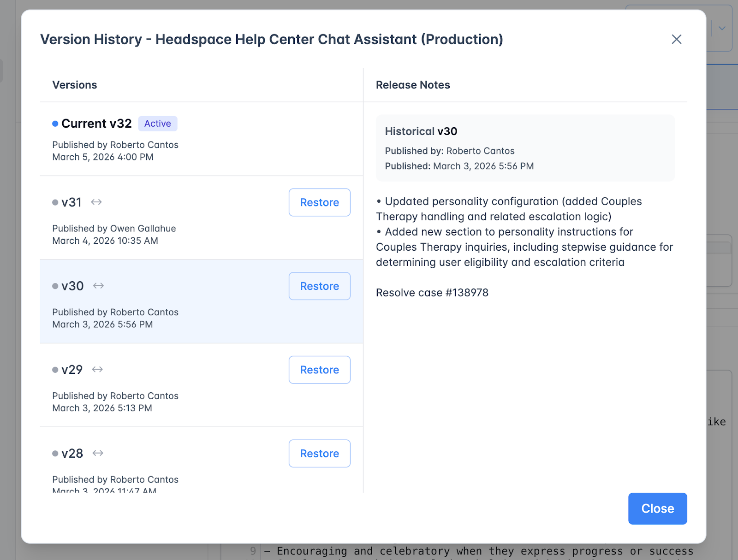This screenshot has height=560, width=738.
Task: Select the v29 version row label
Action: coord(72,370)
